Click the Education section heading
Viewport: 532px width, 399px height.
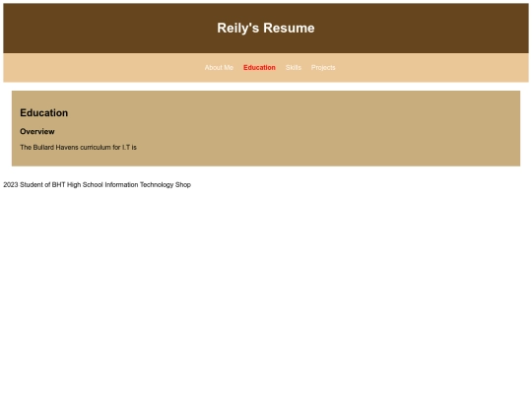coord(43,112)
